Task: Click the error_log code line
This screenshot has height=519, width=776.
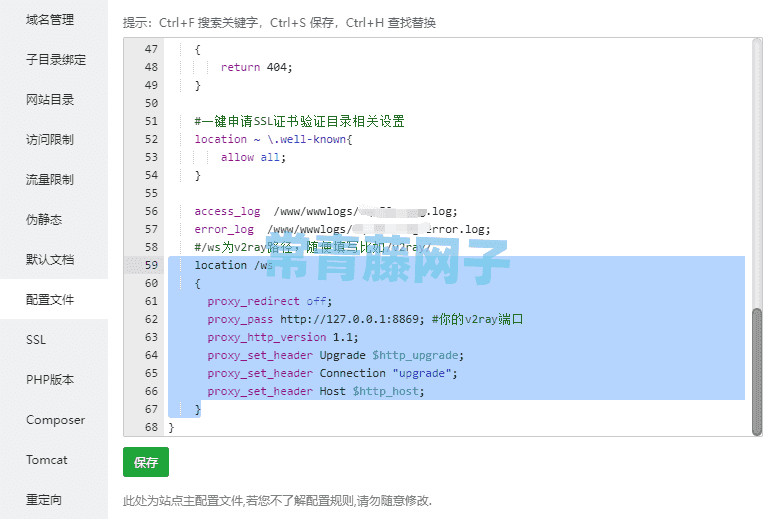Action: [x=342, y=230]
